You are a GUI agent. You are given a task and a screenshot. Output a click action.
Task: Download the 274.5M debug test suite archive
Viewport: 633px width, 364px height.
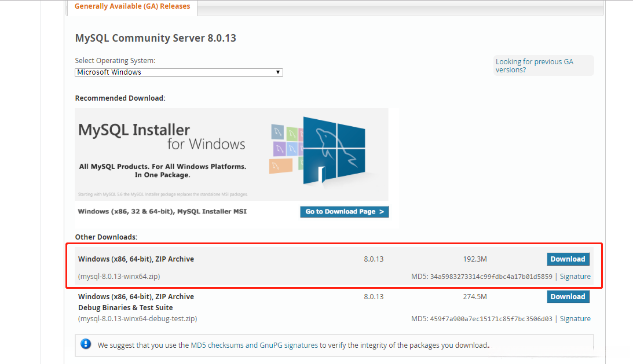click(568, 297)
